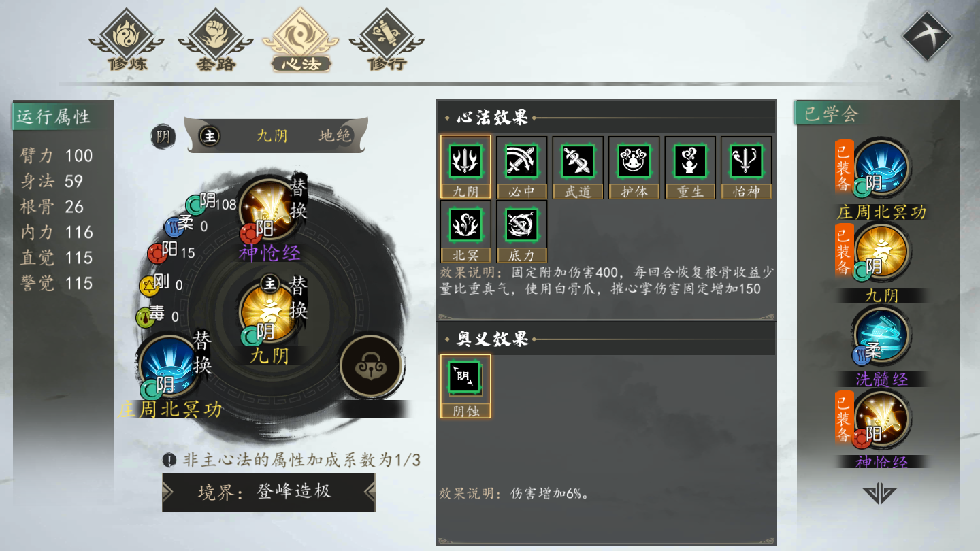Select the 底力 effect icon

tap(522, 231)
